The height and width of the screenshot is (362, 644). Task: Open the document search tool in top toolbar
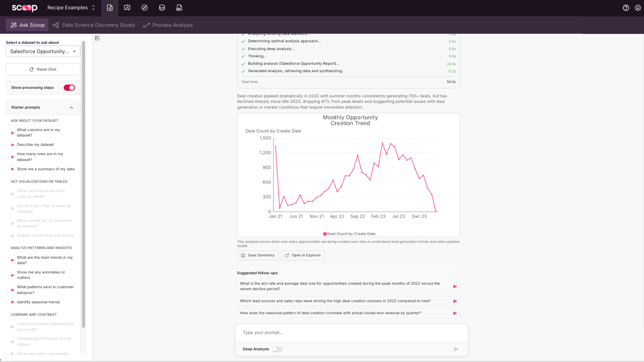[109, 8]
